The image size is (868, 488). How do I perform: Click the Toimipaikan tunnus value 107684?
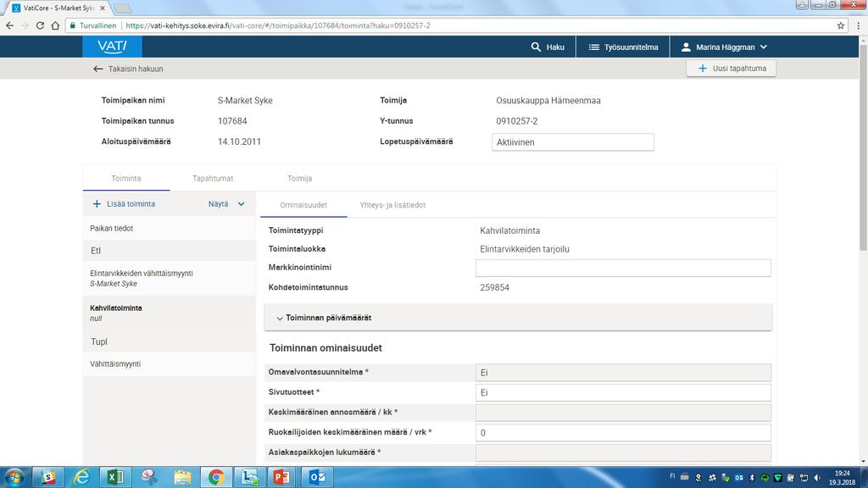point(232,121)
